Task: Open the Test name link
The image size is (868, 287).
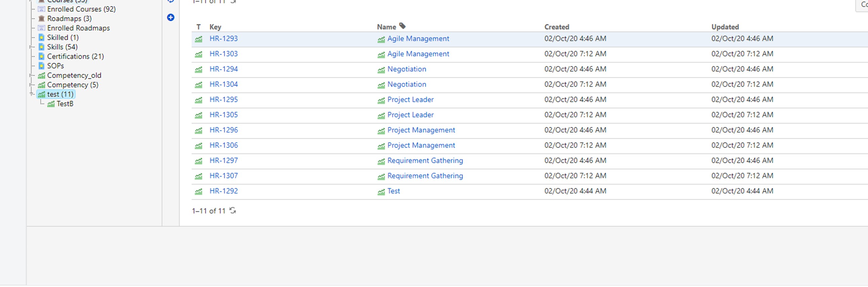Action: (394, 191)
